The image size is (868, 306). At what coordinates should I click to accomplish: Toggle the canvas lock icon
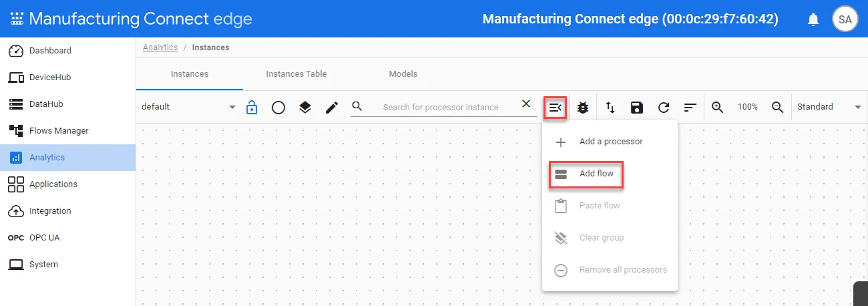252,107
